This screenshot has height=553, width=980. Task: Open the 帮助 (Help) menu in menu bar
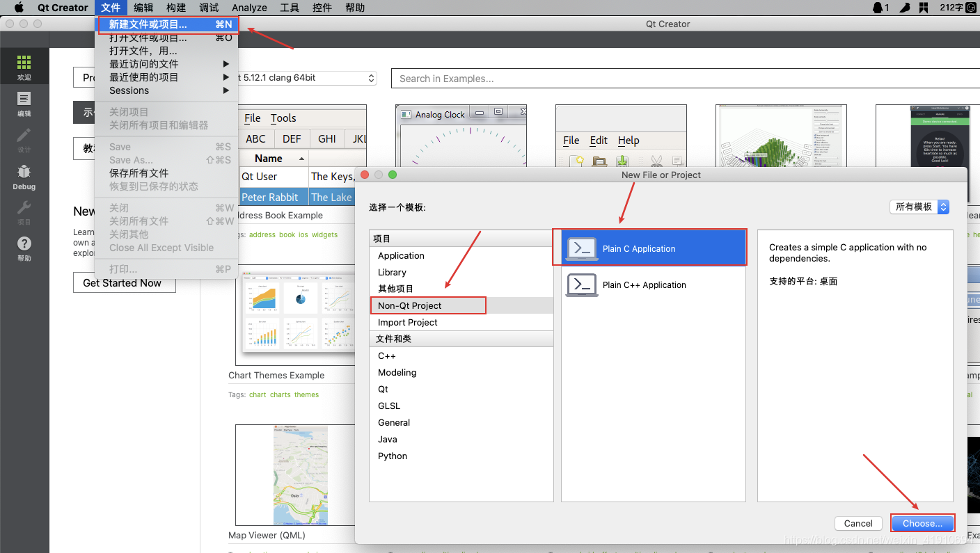pyautogui.click(x=355, y=8)
